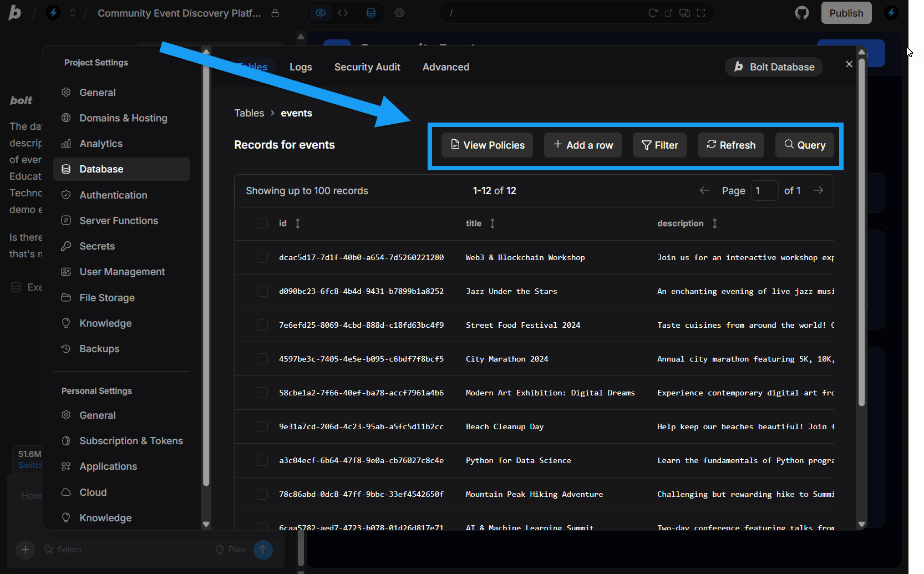
Task: Sort records by the description column
Action: point(715,223)
